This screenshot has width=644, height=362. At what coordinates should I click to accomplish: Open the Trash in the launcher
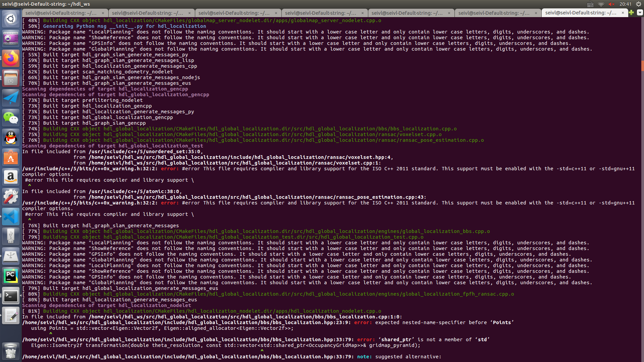11,351
